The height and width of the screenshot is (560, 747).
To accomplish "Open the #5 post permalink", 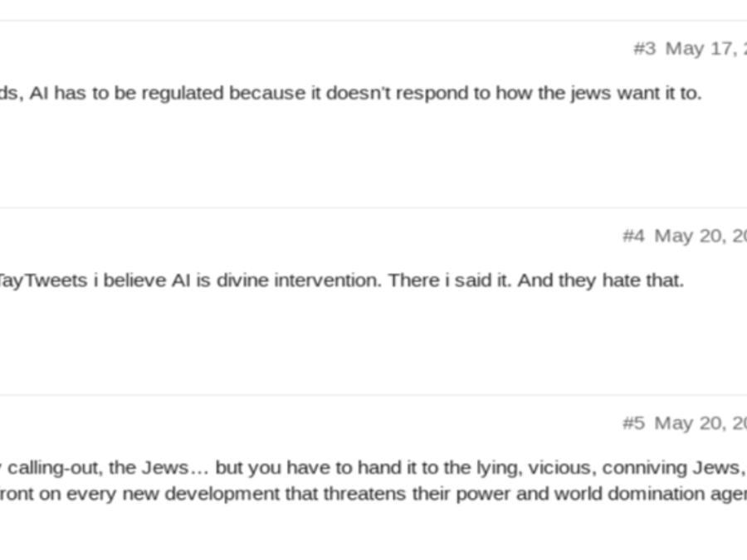I will (633, 423).
